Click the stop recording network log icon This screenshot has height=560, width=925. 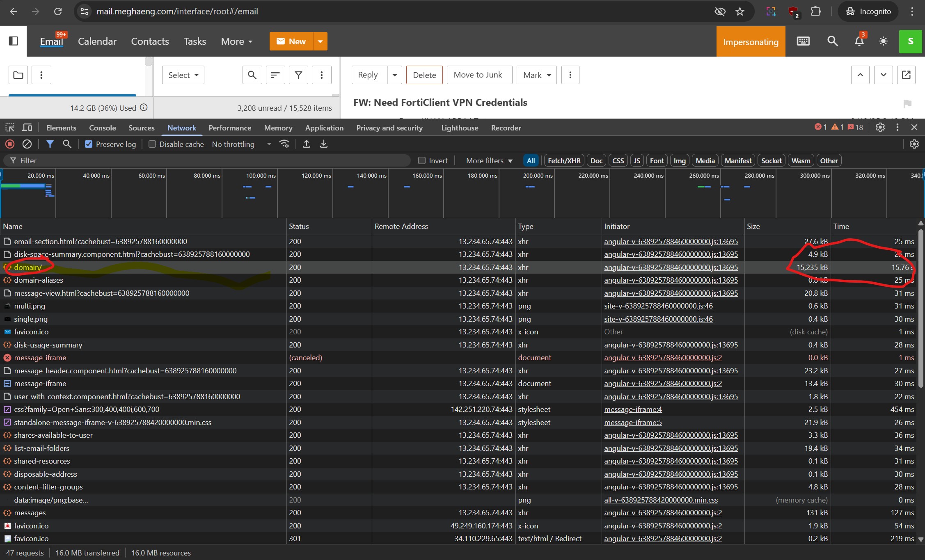(x=10, y=144)
